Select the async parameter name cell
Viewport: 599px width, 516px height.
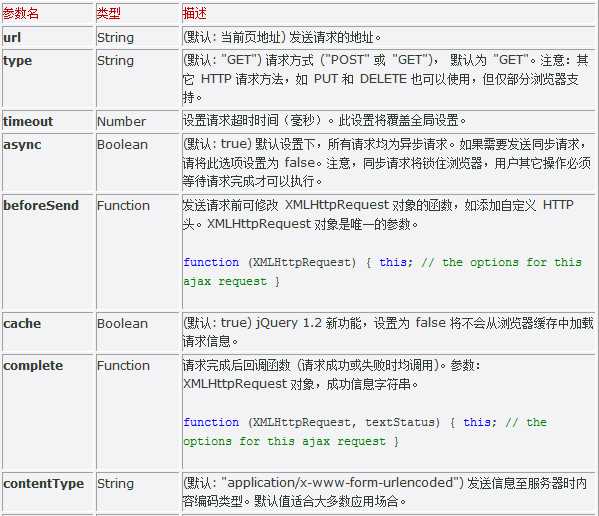pyautogui.click(x=47, y=162)
